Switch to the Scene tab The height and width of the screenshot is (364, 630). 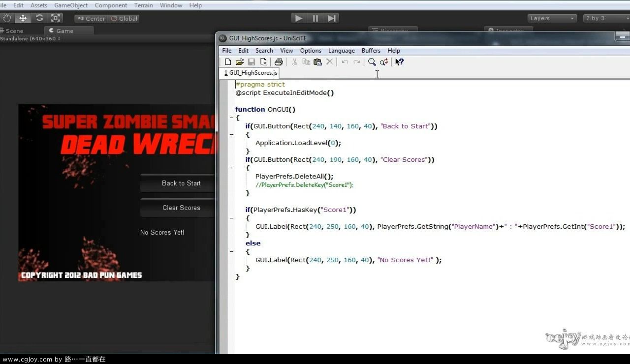(x=14, y=30)
